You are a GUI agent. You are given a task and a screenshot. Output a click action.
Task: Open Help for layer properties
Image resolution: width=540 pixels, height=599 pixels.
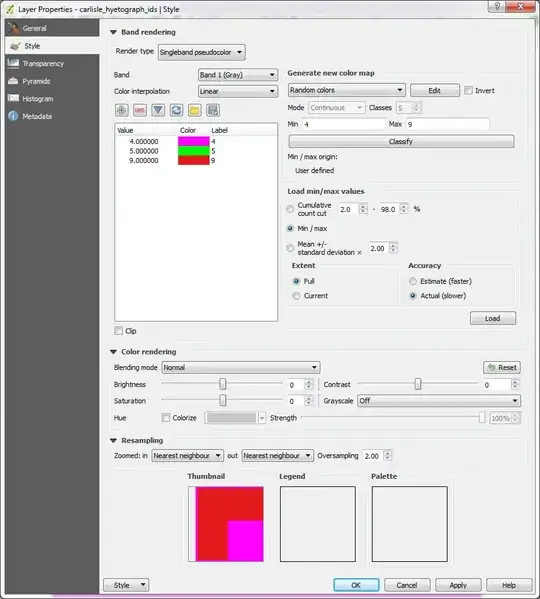(x=509, y=585)
